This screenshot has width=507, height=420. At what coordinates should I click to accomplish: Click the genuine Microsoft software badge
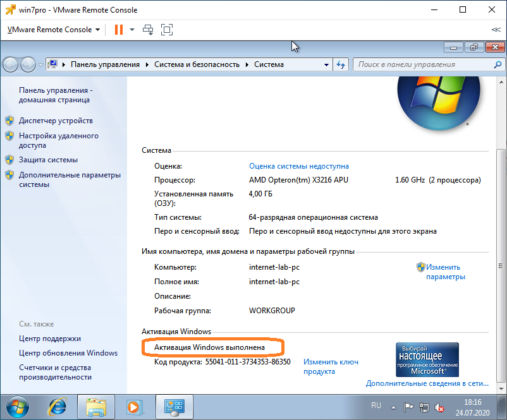click(427, 359)
